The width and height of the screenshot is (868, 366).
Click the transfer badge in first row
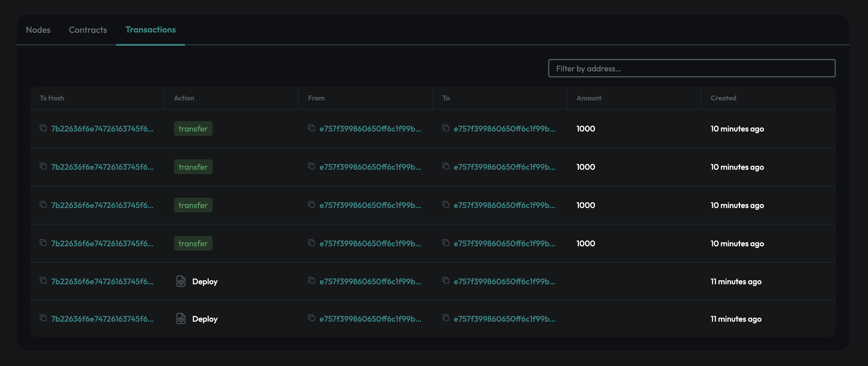click(193, 128)
